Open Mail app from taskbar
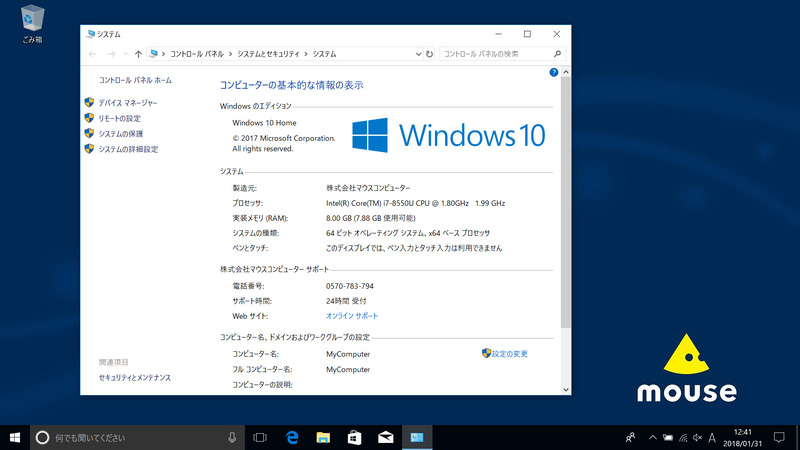The width and height of the screenshot is (800, 450). 386,438
